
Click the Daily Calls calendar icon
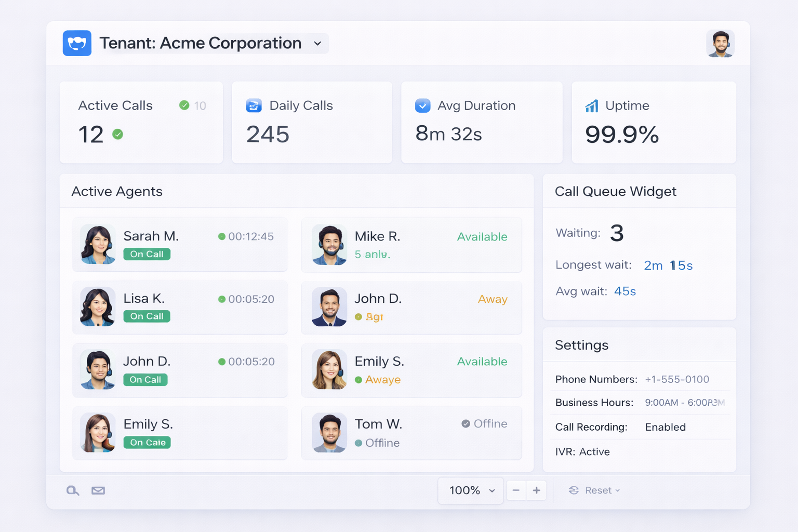(x=254, y=105)
